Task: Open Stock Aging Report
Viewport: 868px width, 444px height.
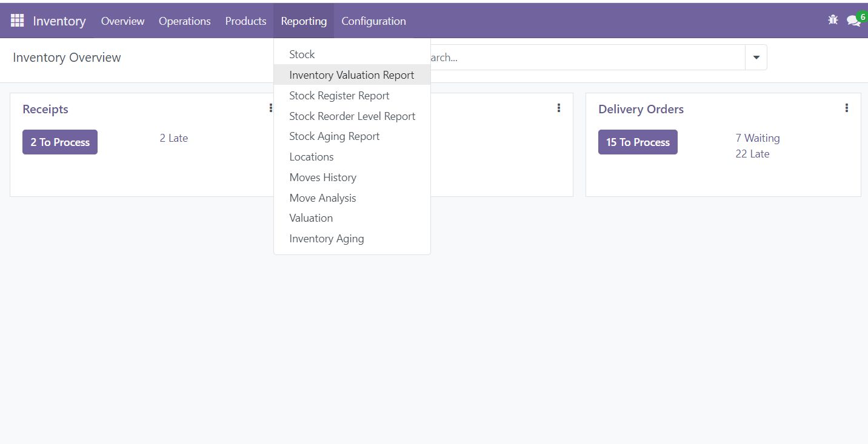Action: click(x=334, y=136)
